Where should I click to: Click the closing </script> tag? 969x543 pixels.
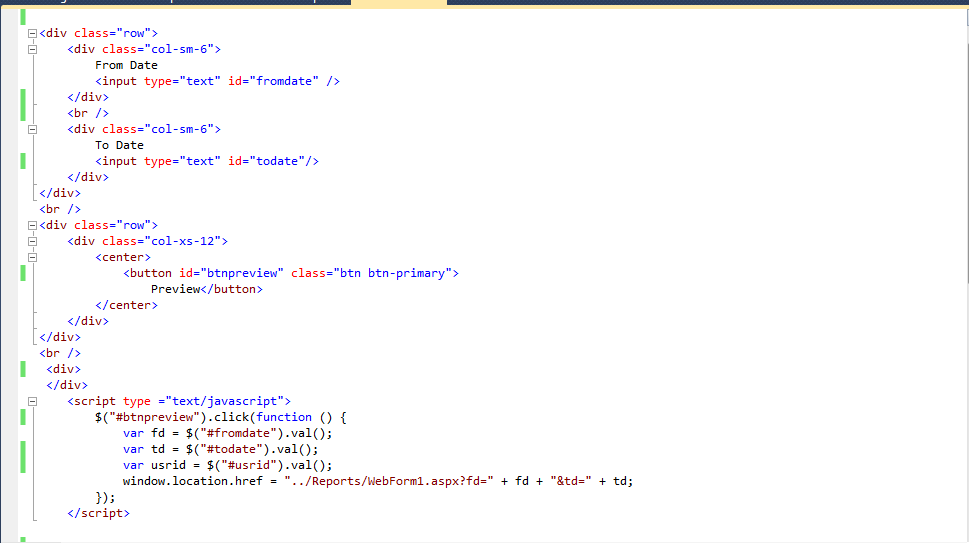pos(98,513)
